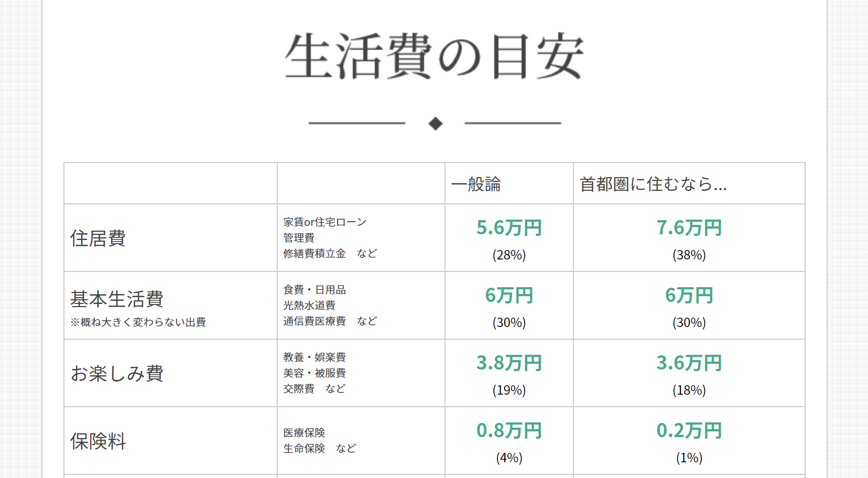Screen dimensions: 868x478
Task: Click the 住居費 row label
Action: pyautogui.click(x=98, y=238)
